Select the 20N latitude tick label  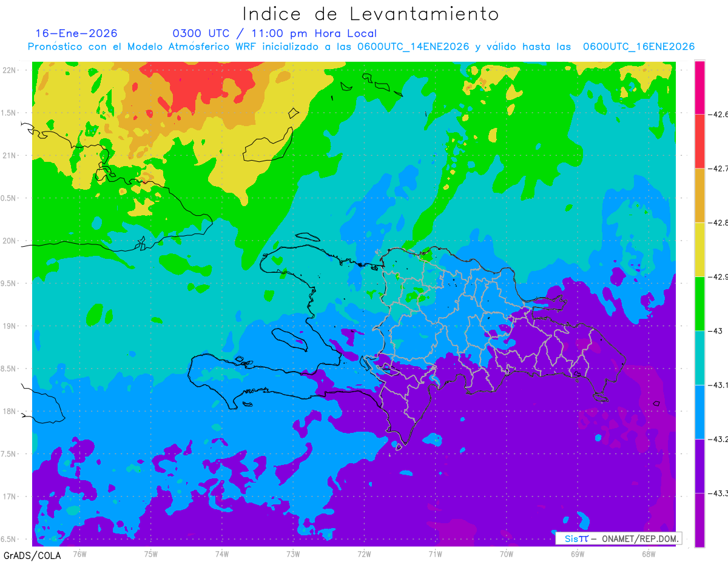click(9, 241)
